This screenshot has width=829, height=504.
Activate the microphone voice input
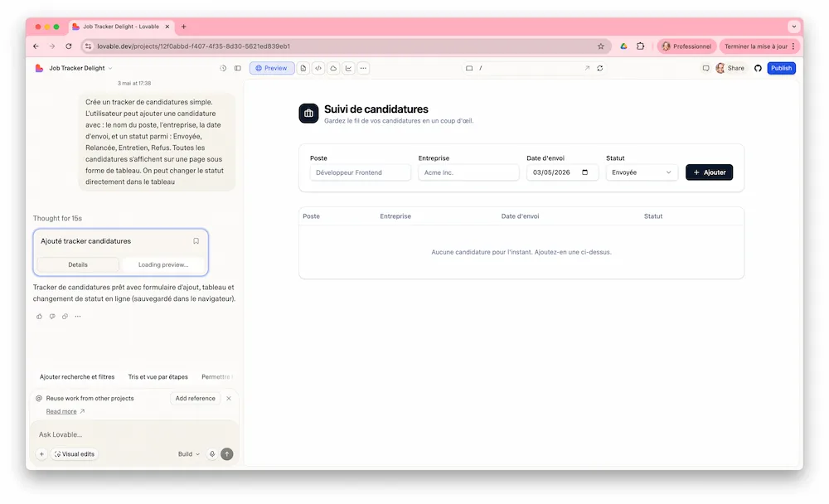[x=212, y=453]
